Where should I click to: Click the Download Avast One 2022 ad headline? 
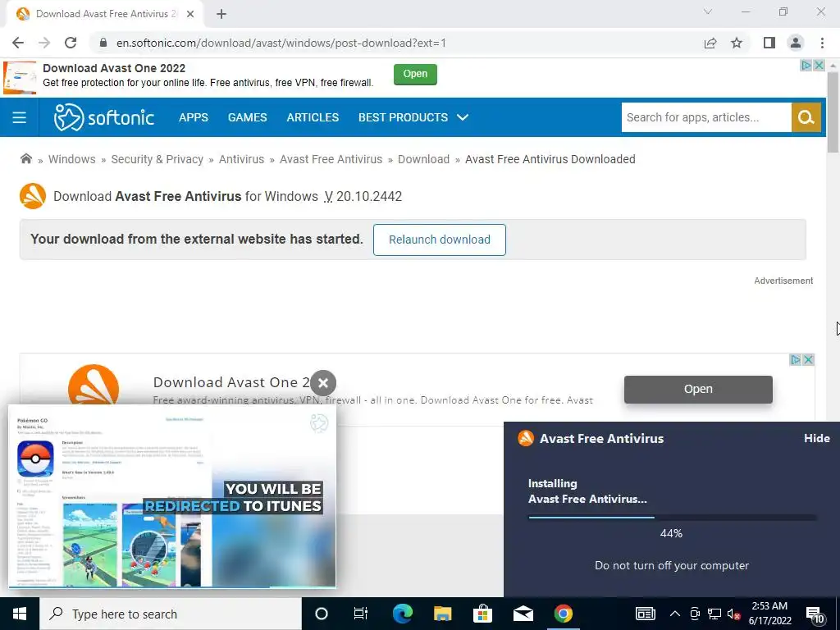tap(114, 68)
